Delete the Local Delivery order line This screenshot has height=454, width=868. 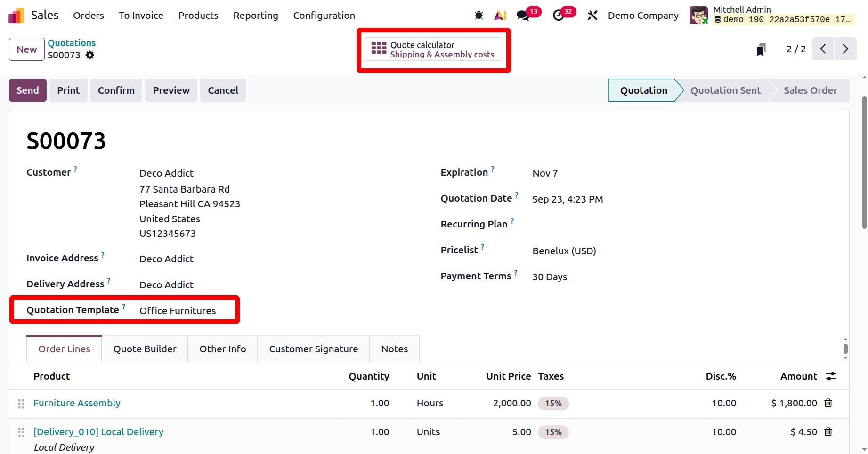828,432
